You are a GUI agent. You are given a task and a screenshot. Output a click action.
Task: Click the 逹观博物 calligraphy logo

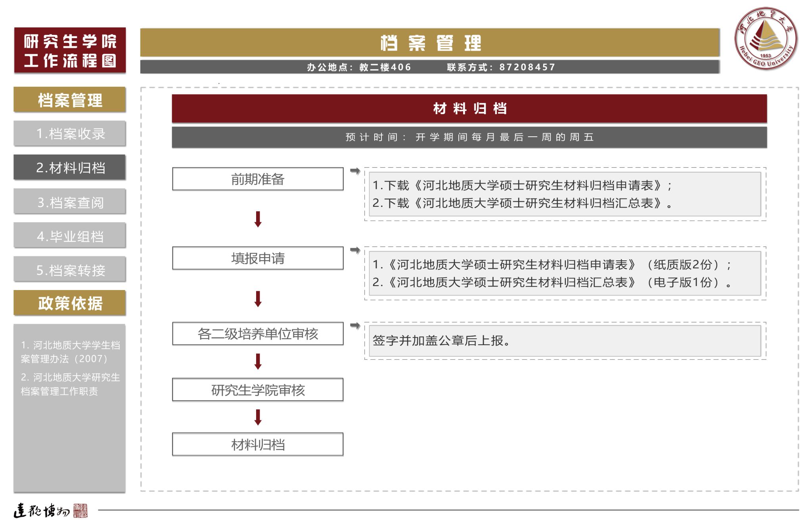point(42,511)
